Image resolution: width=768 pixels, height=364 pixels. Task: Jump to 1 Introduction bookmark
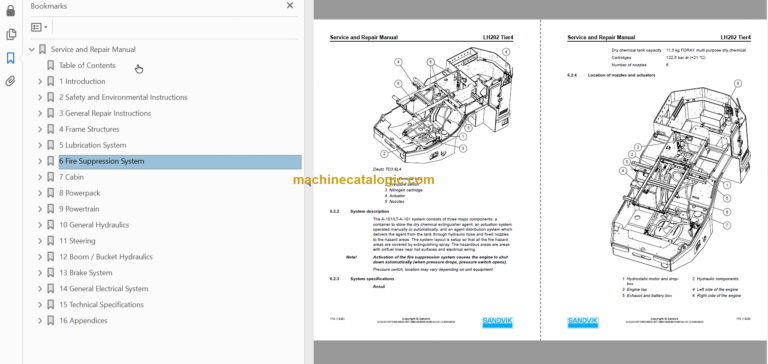pyautogui.click(x=82, y=81)
